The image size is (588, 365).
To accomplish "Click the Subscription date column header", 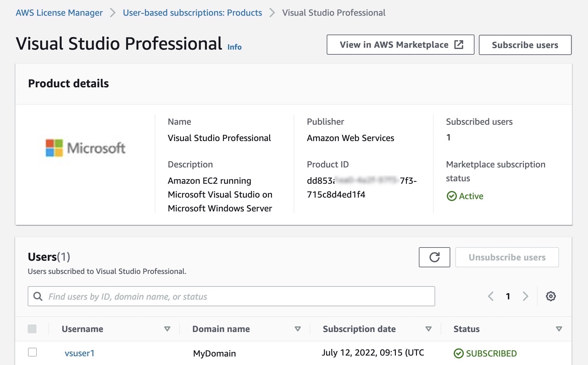I will [359, 329].
